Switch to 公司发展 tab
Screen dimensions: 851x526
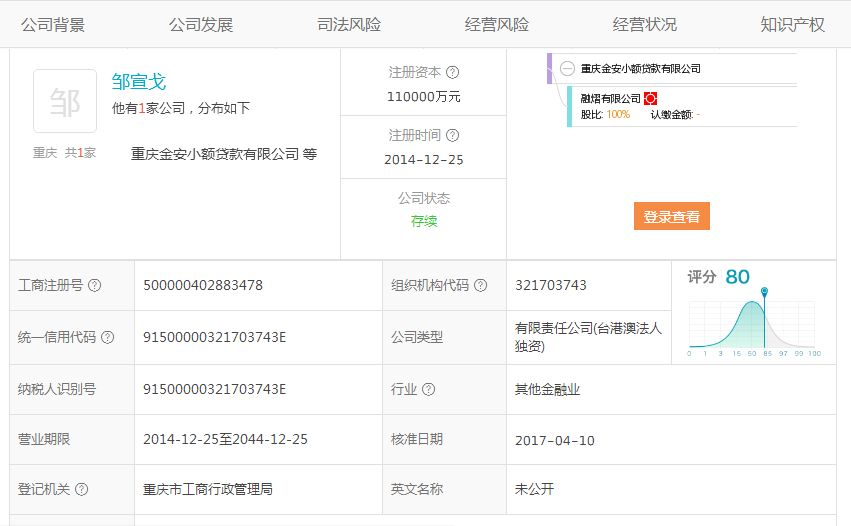coord(201,24)
